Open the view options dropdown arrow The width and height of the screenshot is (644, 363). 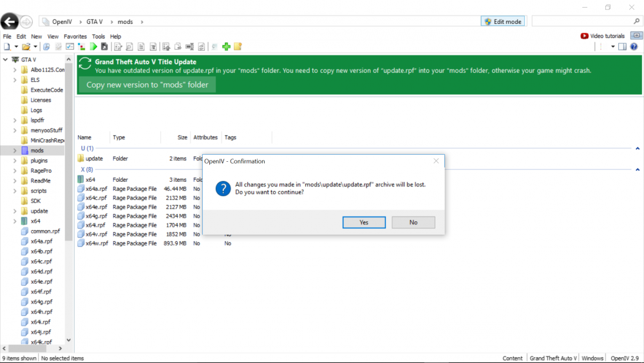[613, 46]
